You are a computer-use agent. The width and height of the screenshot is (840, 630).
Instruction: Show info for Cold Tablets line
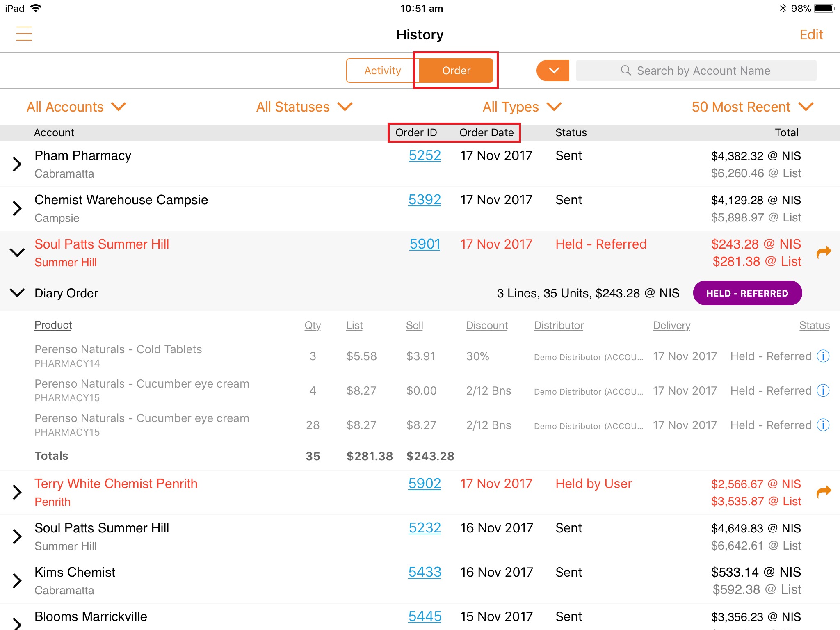click(x=823, y=356)
